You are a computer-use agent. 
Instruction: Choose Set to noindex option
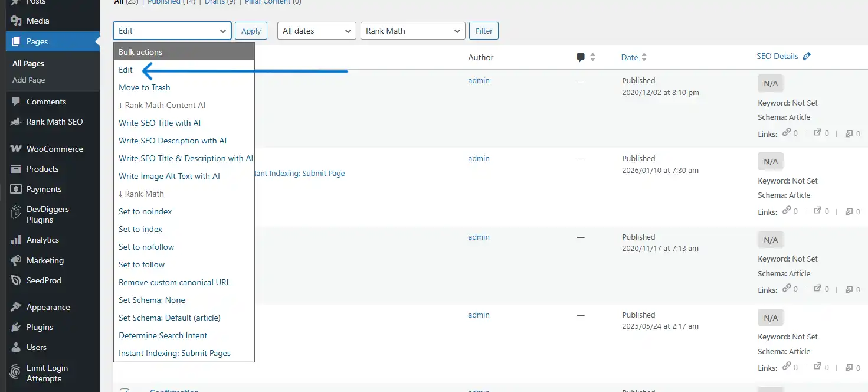pyautogui.click(x=184, y=211)
